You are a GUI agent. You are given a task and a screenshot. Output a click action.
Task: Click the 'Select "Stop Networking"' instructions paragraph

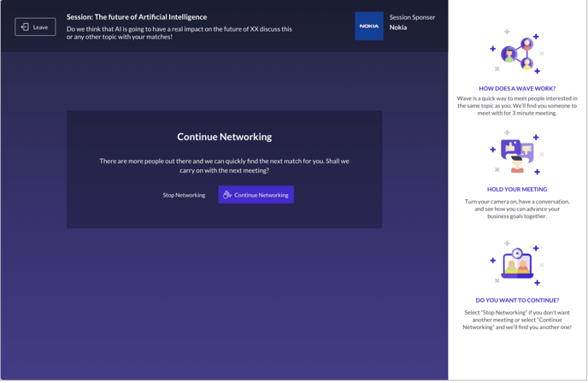(517, 320)
